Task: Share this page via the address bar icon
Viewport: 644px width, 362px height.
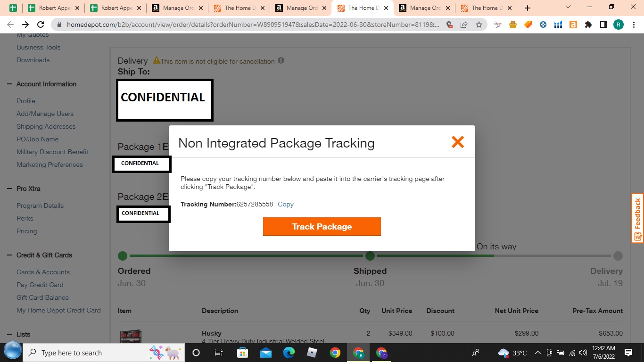Action: point(464,25)
